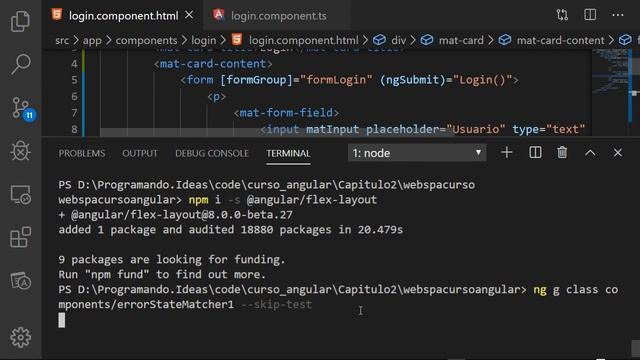Click the Open Changes compare icon
This screenshot has height=360, width=640.
[562, 15]
